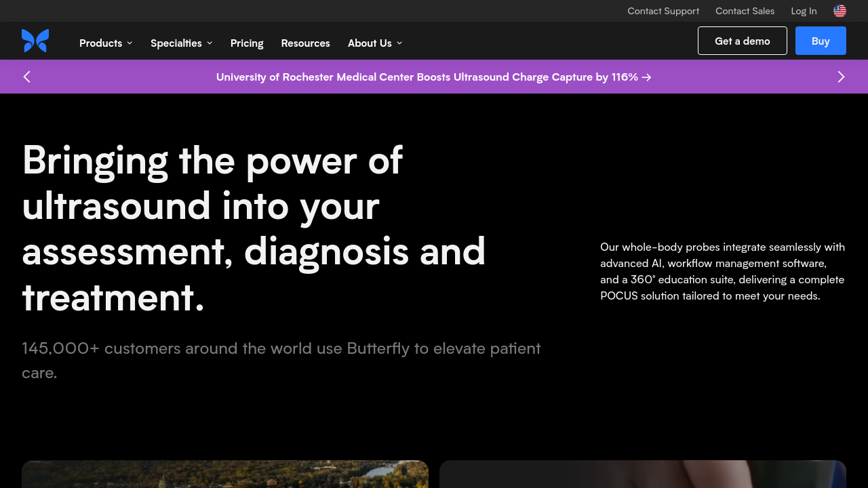Show previous announcement with left banner arrow

(27, 77)
